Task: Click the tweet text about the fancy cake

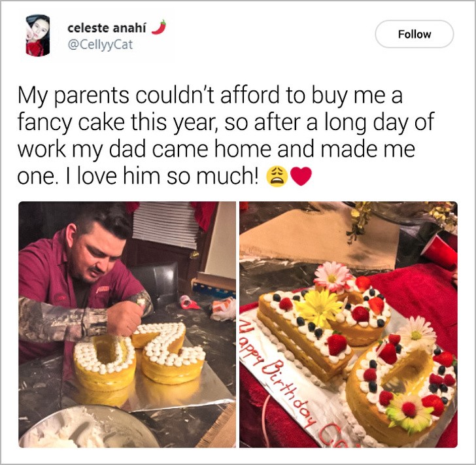Action: tap(226, 135)
